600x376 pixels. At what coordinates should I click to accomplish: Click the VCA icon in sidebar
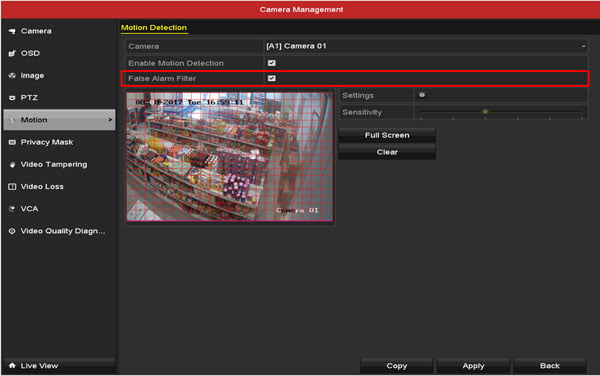(12, 209)
